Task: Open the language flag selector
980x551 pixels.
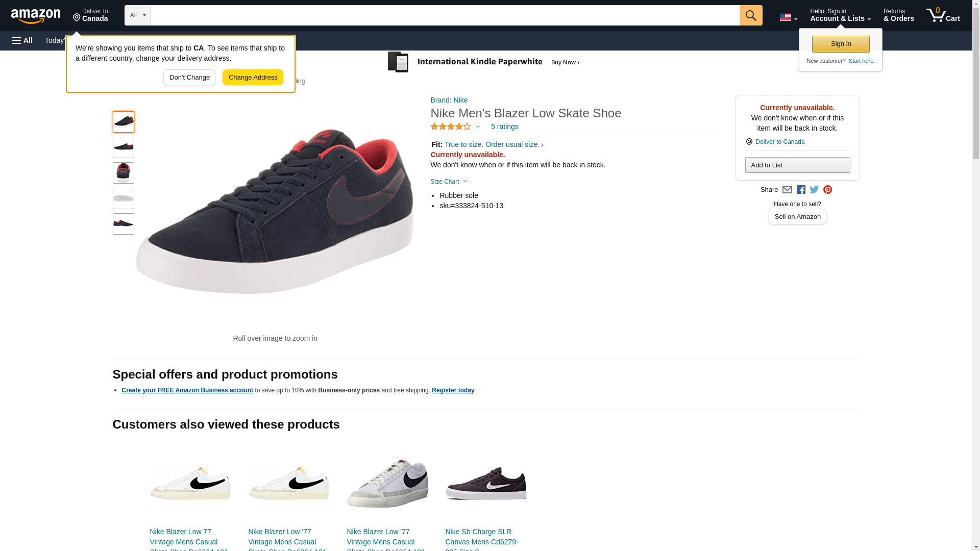Action: [x=788, y=17]
